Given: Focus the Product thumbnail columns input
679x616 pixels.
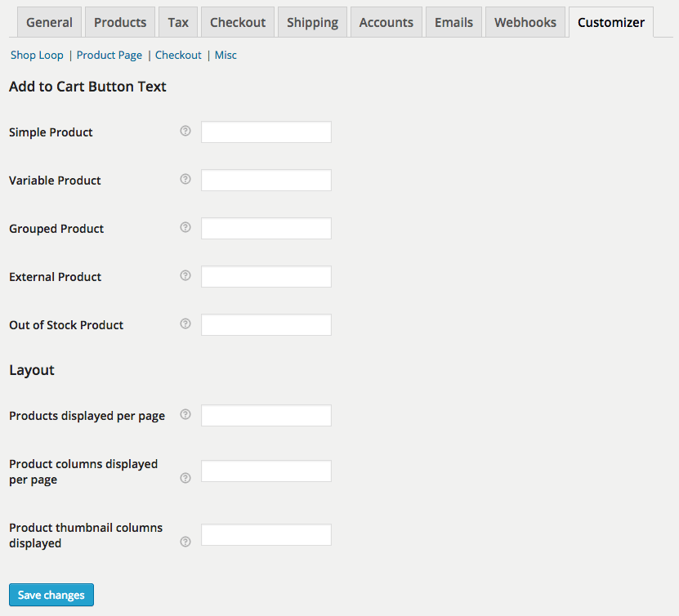Looking at the screenshot, I should tap(266, 535).
